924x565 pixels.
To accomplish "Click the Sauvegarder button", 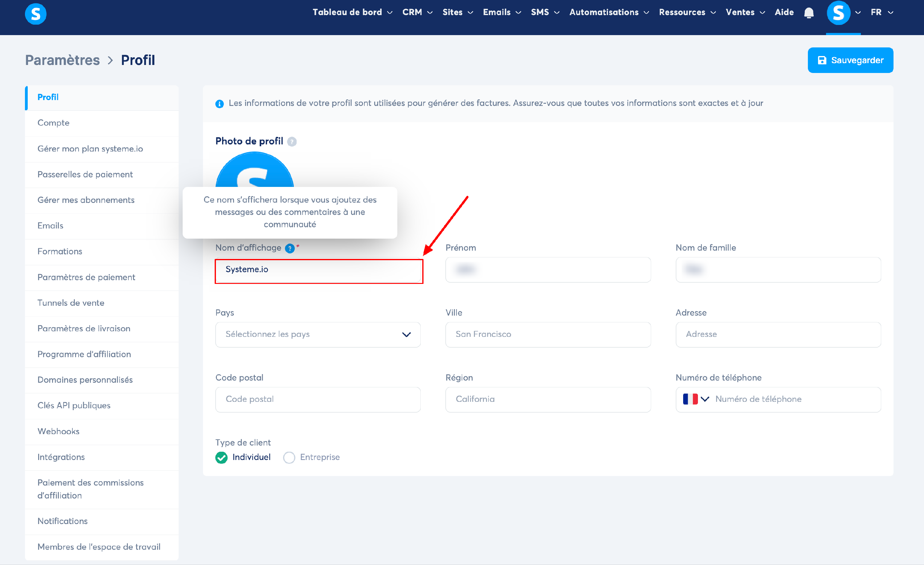I will coord(850,60).
